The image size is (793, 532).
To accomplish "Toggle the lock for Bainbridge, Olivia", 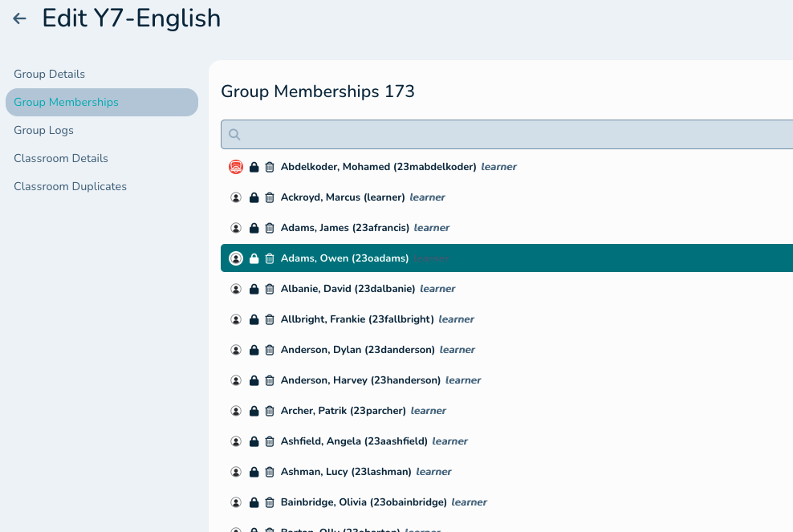I will (254, 502).
